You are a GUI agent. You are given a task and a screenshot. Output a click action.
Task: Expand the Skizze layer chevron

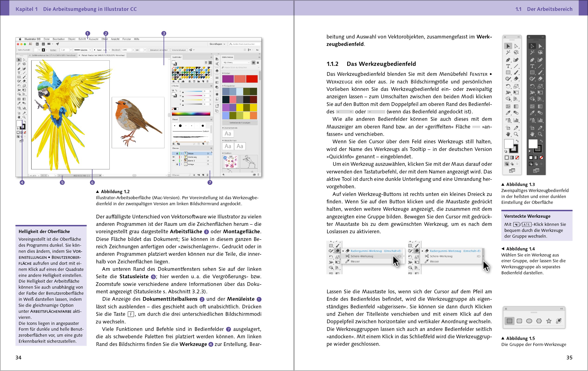182,154
